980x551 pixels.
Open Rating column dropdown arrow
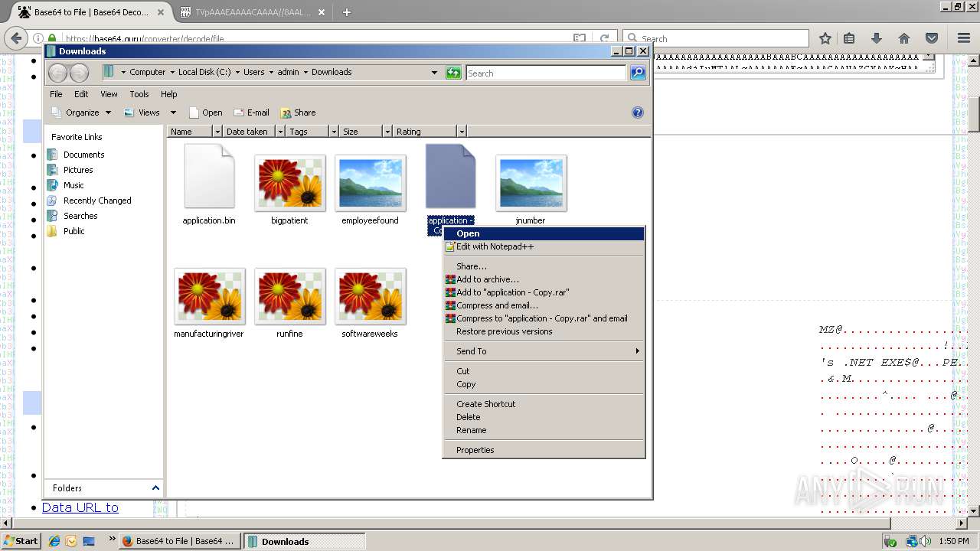click(x=461, y=132)
